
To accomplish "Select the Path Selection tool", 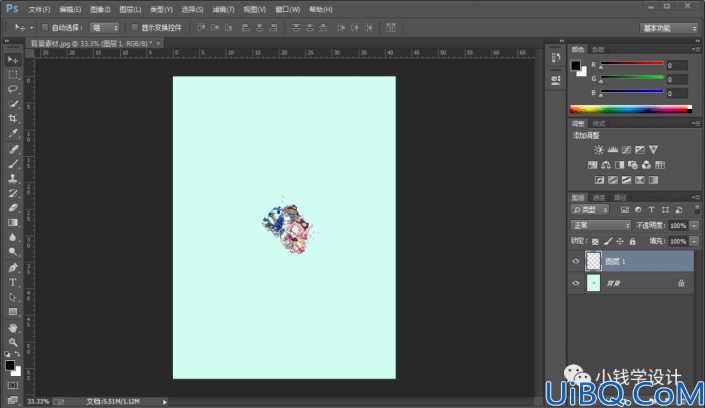I will tap(13, 297).
